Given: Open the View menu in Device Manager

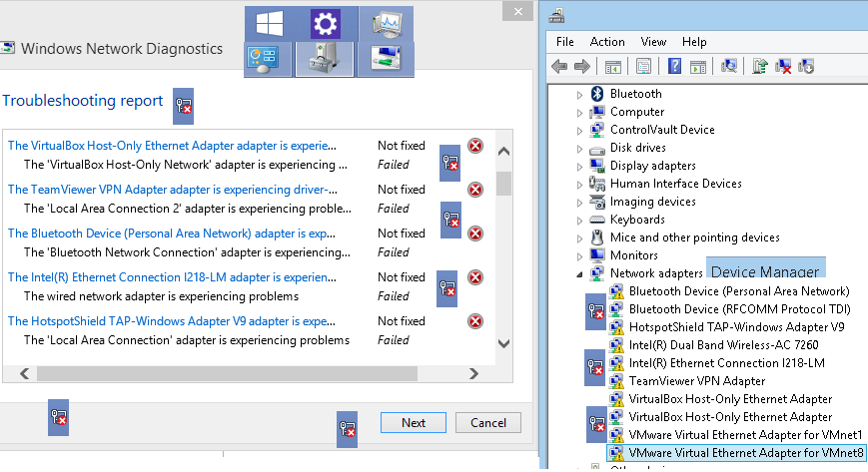Looking at the screenshot, I should [x=653, y=42].
